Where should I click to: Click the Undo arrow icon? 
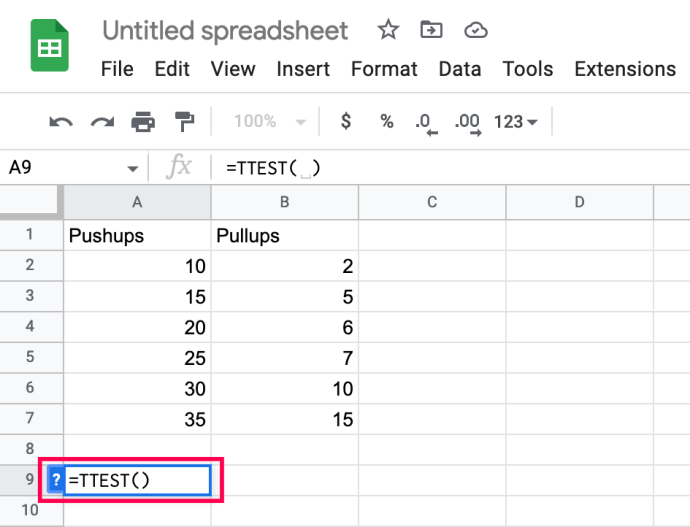tap(61, 122)
